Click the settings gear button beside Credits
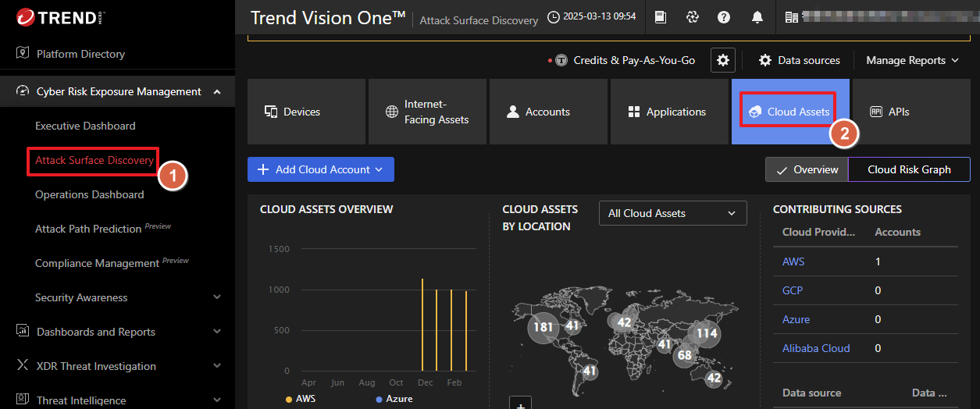The width and height of the screenshot is (980, 409). point(723,60)
